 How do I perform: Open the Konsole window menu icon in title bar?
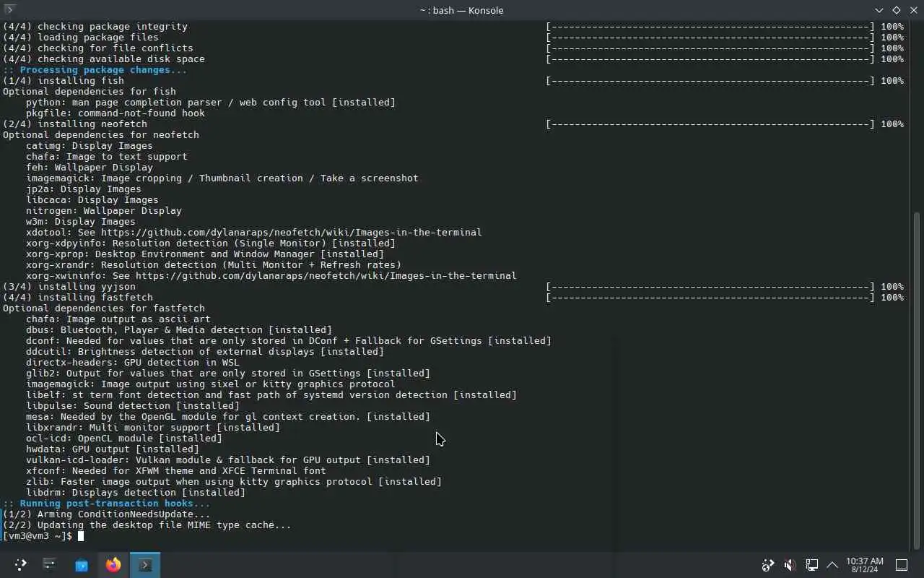pyautogui.click(x=10, y=9)
